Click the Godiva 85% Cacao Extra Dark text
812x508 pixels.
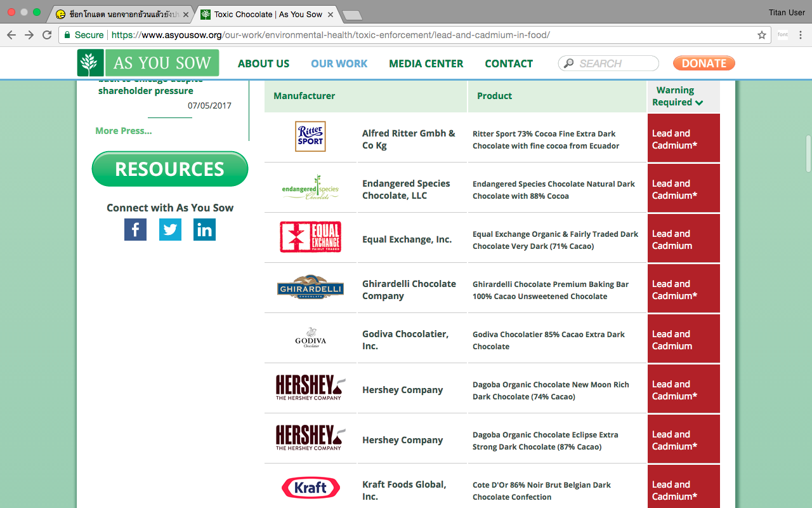click(x=549, y=340)
